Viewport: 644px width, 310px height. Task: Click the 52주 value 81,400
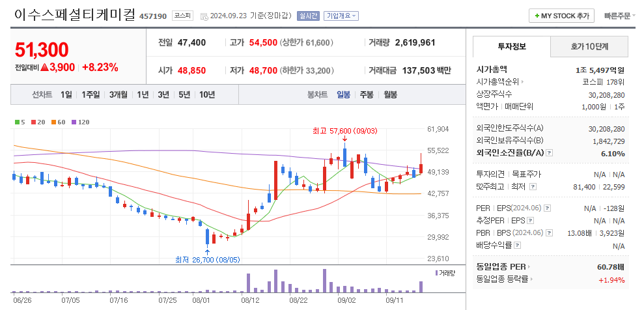point(585,187)
